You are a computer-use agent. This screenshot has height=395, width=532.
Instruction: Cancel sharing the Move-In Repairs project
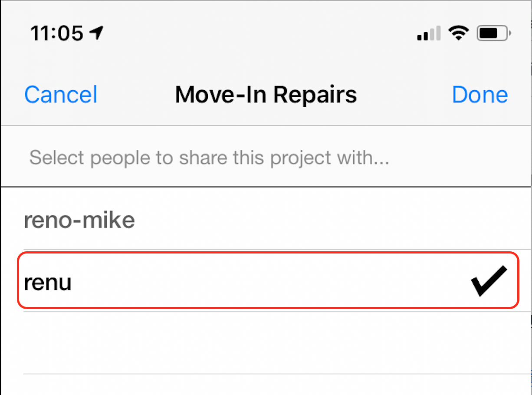61,95
